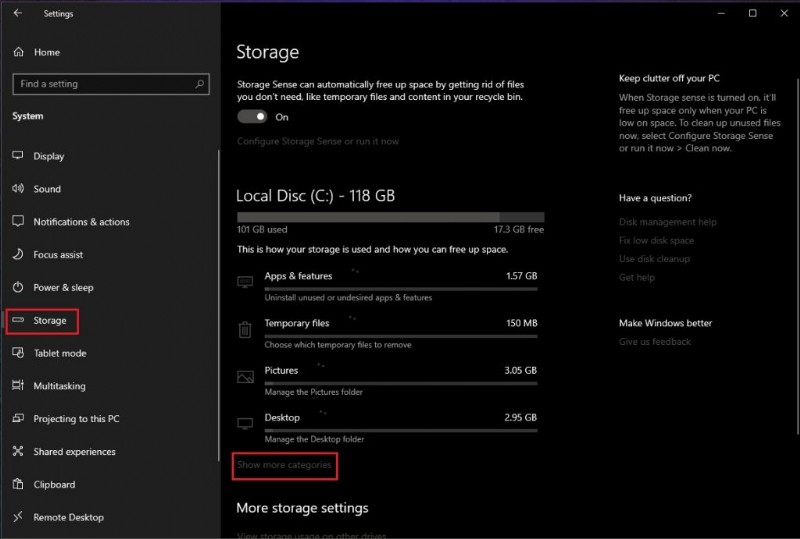Select the Storage drive icon in sidebar
Image resolution: width=800 pixels, height=539 pixels.
point(18,320)
